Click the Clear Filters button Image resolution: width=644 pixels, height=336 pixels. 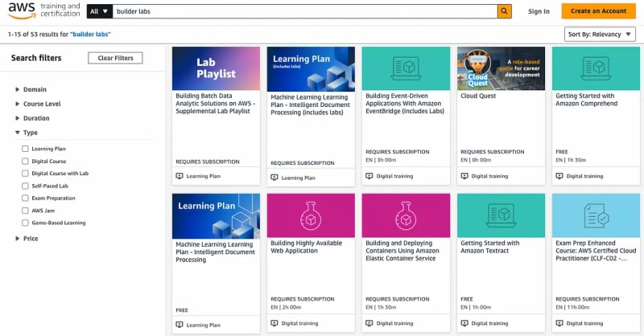tap(115, 58)
